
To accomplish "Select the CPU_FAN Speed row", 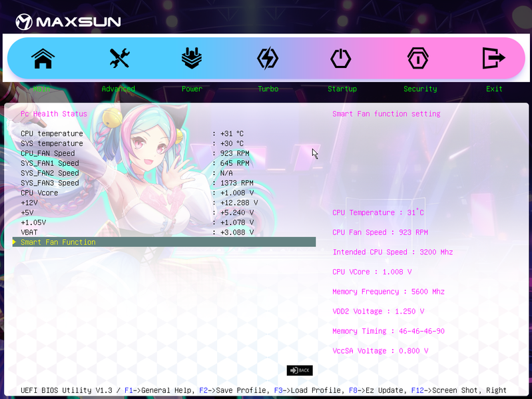I will click(164, 153).
